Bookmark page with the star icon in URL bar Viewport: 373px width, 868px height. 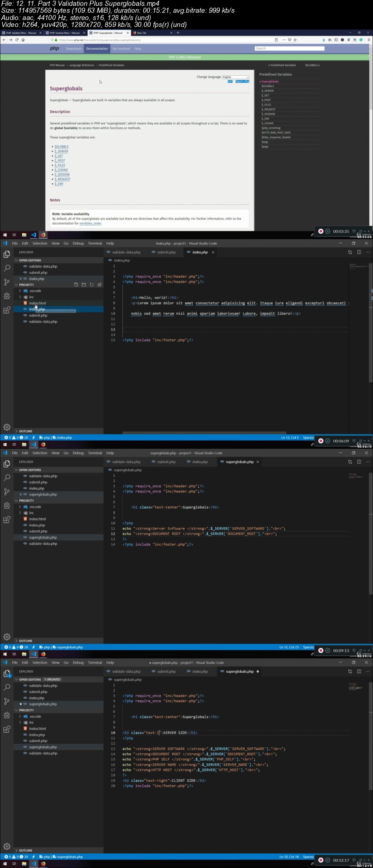pyautogui.click(x=295, y=40)
